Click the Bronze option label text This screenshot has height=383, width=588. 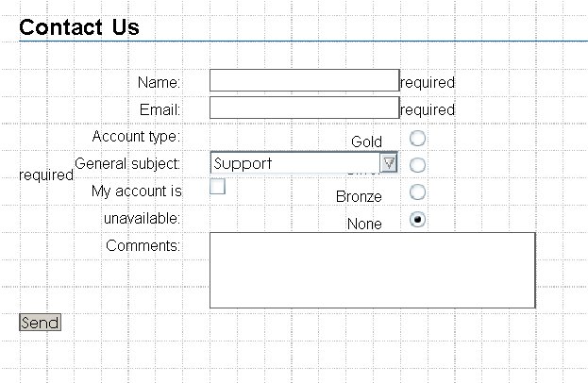[x=359, y=197]
